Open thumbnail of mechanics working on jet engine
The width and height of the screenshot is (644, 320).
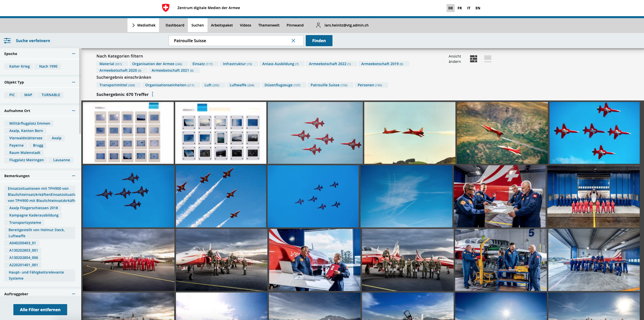[501, 260]
